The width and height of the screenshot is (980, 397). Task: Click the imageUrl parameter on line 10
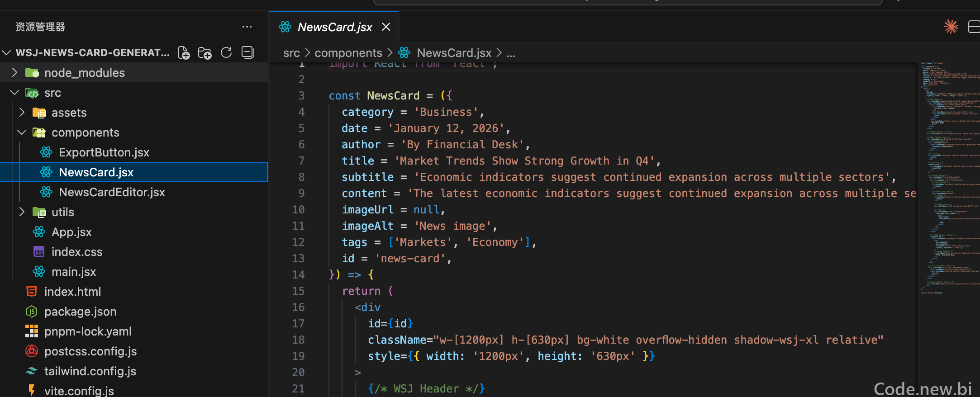[367, 209]
